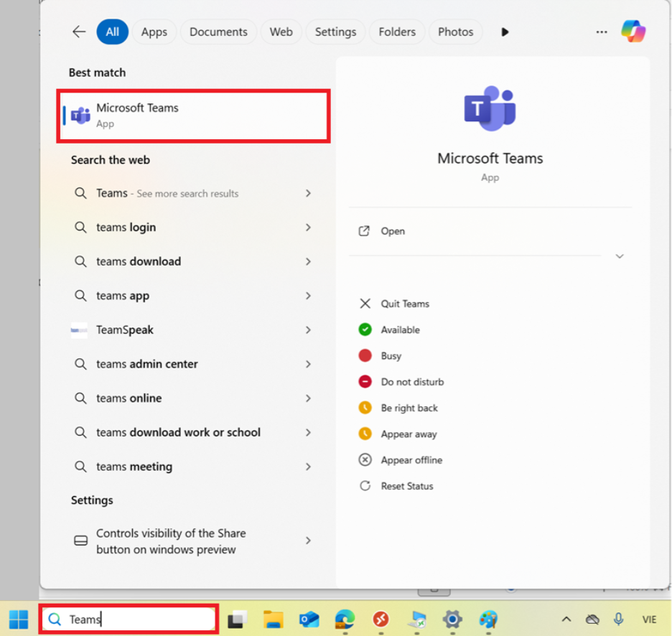Search web for teams login
Screen dimensions: 672x636
coord(126,227)
